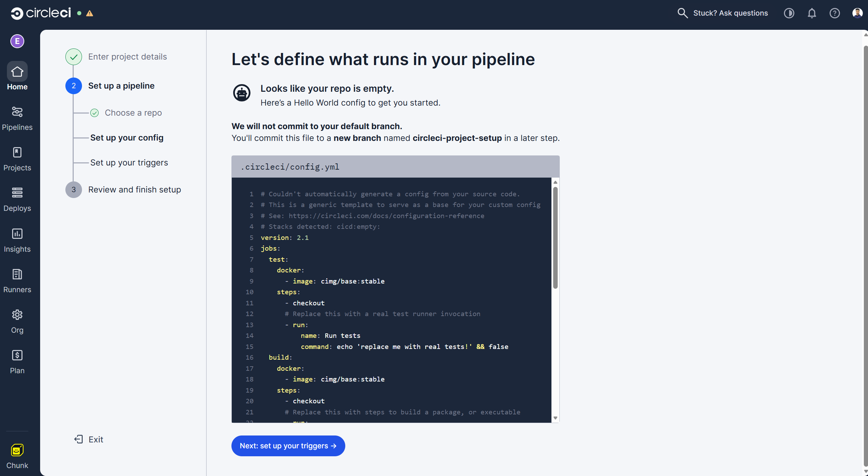
Task: Select the Set up your config substep
Action: click(x=127, y=138)
